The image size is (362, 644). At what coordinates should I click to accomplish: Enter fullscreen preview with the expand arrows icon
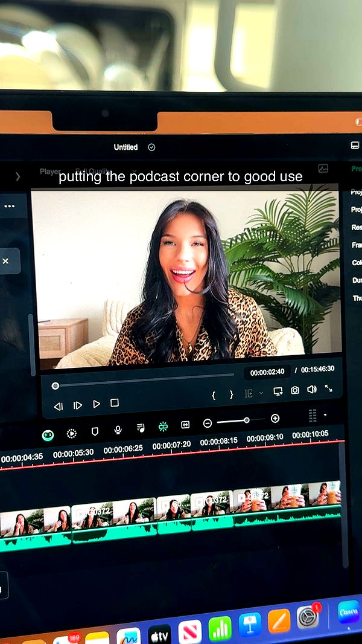coord(329,388)
